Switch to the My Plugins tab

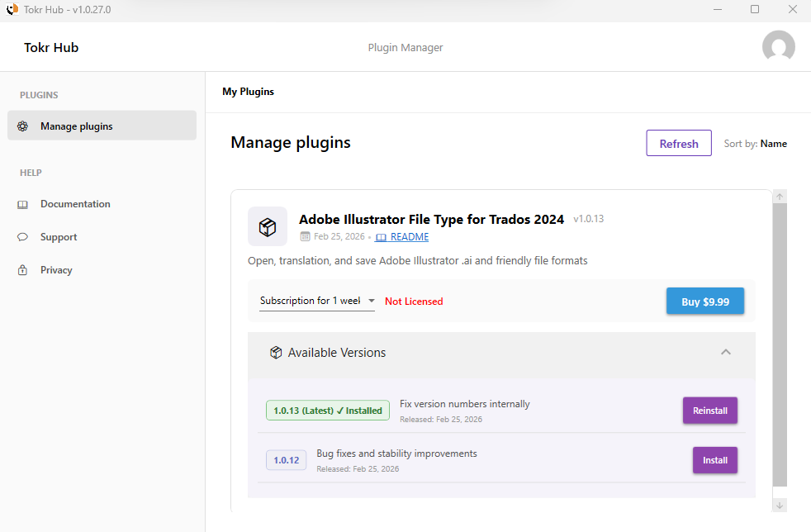pyautogui.click(x=248, y=92)
